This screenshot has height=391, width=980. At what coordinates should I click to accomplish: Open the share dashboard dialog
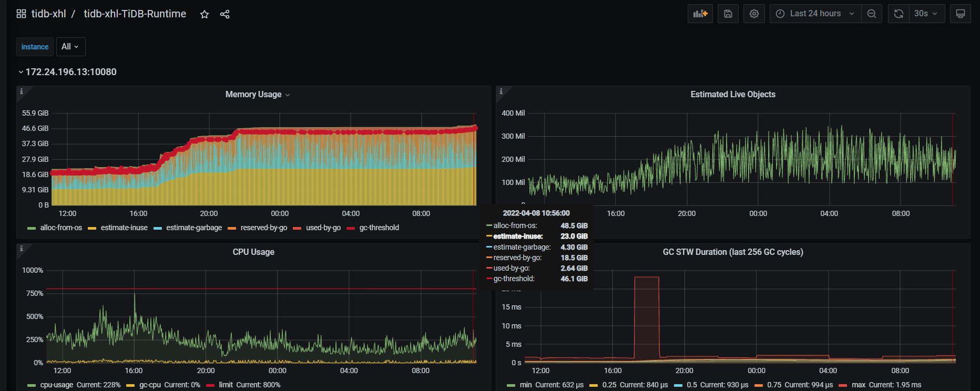[224, 14]
